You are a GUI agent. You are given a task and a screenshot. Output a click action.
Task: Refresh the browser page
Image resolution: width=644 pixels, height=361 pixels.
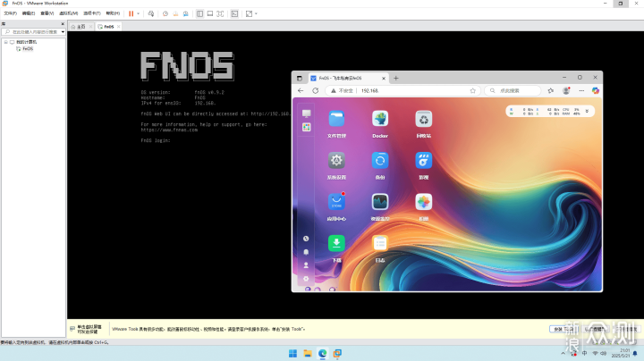click(x=316, y=90)
